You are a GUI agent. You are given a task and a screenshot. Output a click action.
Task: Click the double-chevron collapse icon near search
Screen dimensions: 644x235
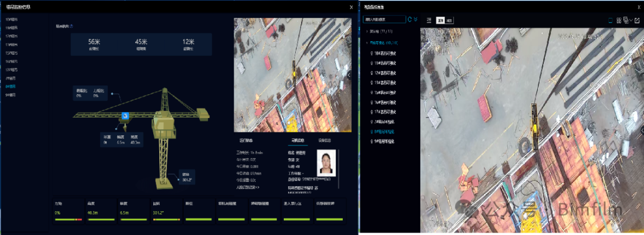415,19
